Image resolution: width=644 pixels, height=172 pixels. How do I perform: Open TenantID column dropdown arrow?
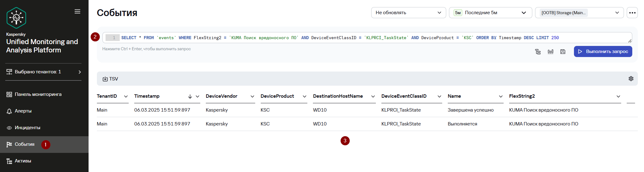(x=126, y=96)
